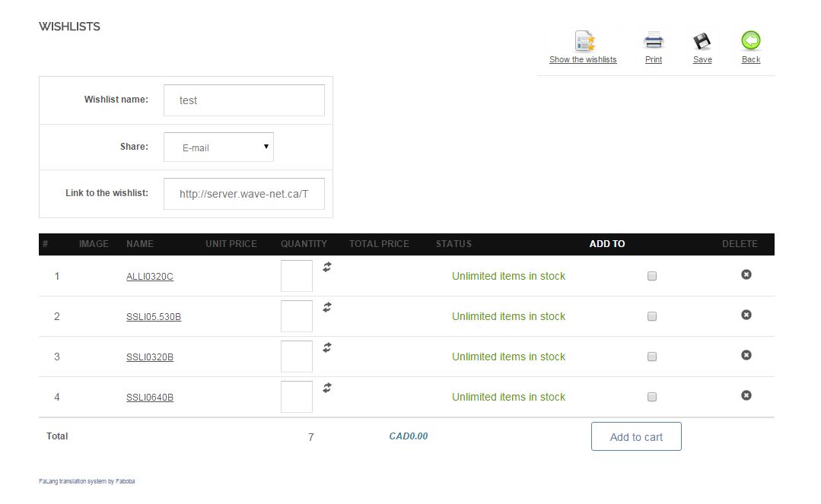This screenshot has height=504, width=821.
Task: Tick the add-to checkbox for SSLI05.530B
Action: [652, 317]
